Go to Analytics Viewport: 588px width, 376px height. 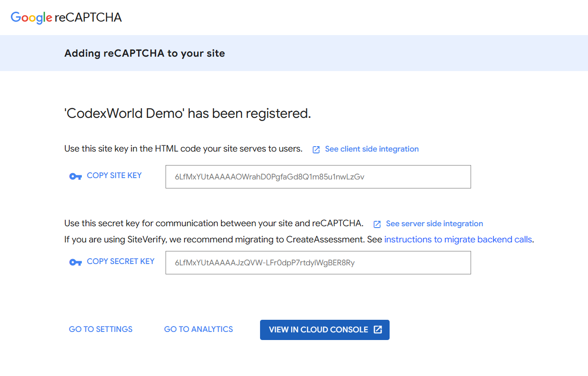click(x=198, y=329)
